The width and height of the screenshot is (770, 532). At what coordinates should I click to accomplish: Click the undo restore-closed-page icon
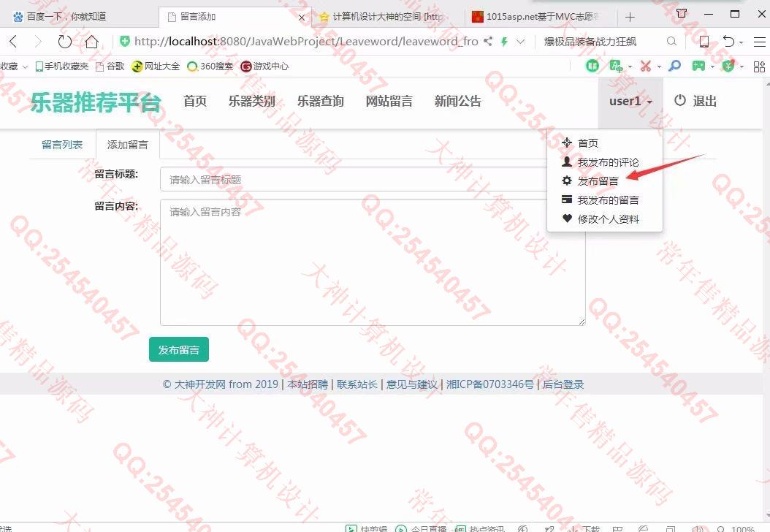pyautogui.click(x=729, y=41)
